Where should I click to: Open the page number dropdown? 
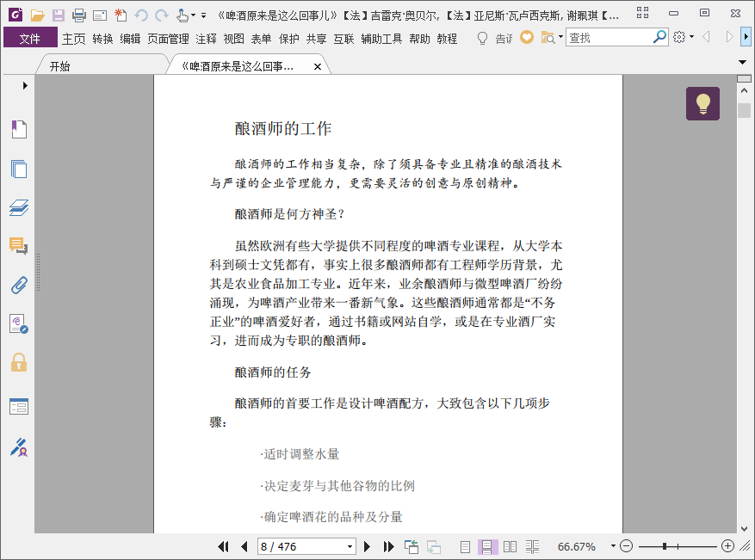[350, 547]
